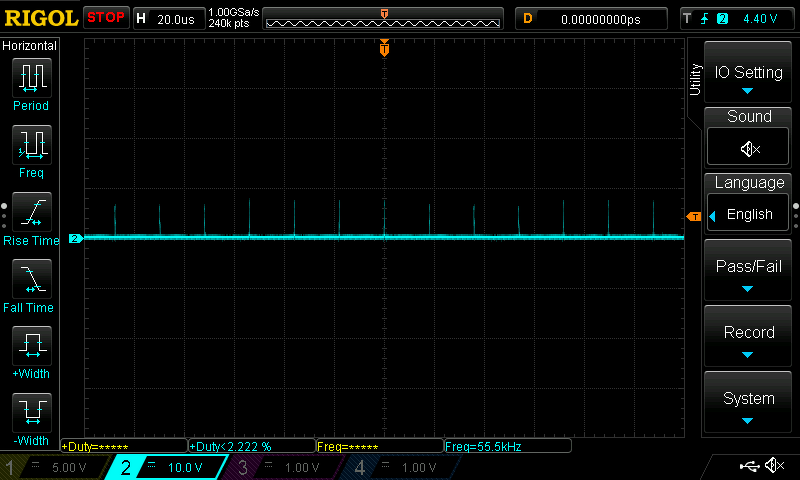The image size is (800, 480).
Task: Click the trigger level value 4.40 V
Action: (760, 19)
